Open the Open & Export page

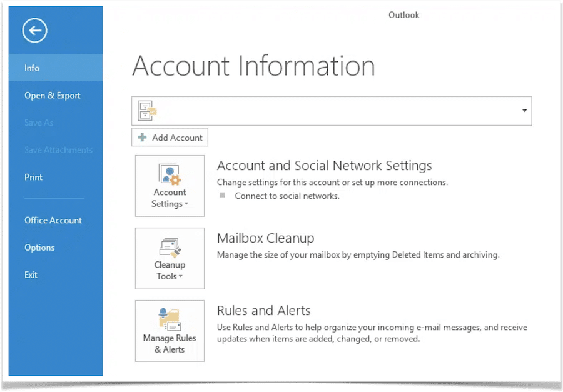coord(53,96)
